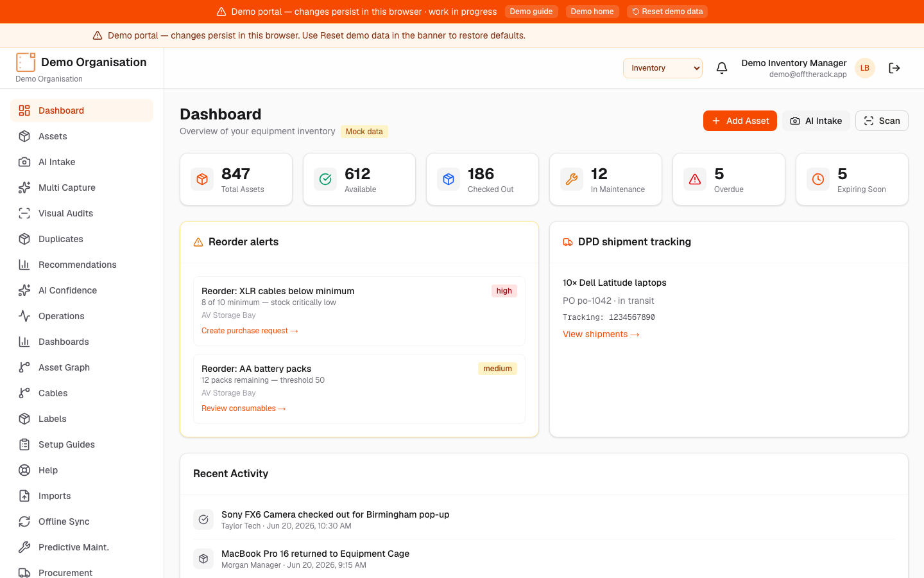Click the logout arrow icon
This screenshot has height=578, width=924.
point(894,68)
